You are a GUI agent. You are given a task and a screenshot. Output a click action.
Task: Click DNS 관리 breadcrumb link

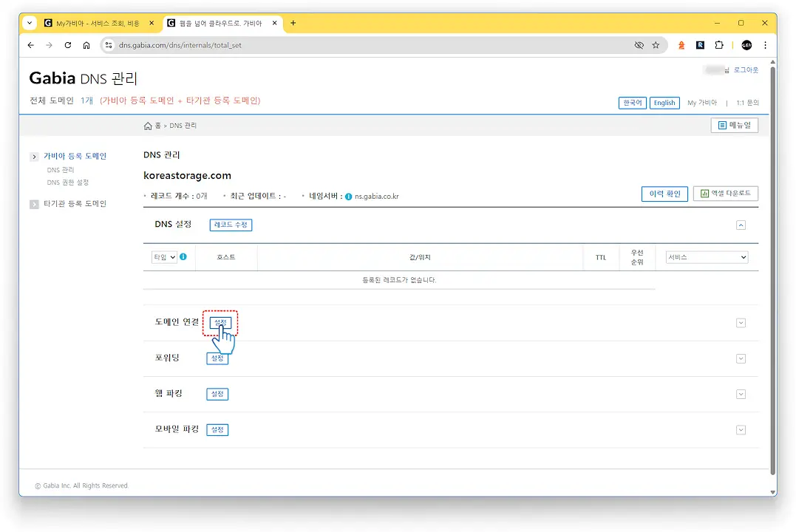coord(183,126)
